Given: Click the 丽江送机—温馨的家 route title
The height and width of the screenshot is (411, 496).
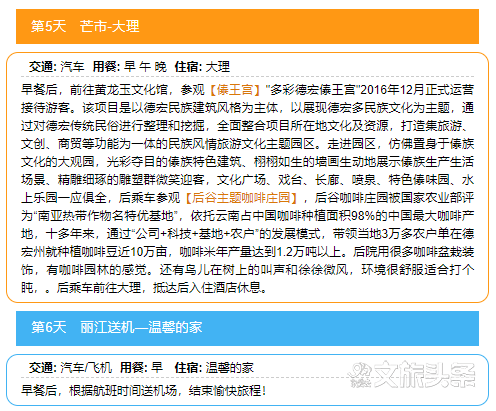Looking at the screenshot, I should pos(141,328).
